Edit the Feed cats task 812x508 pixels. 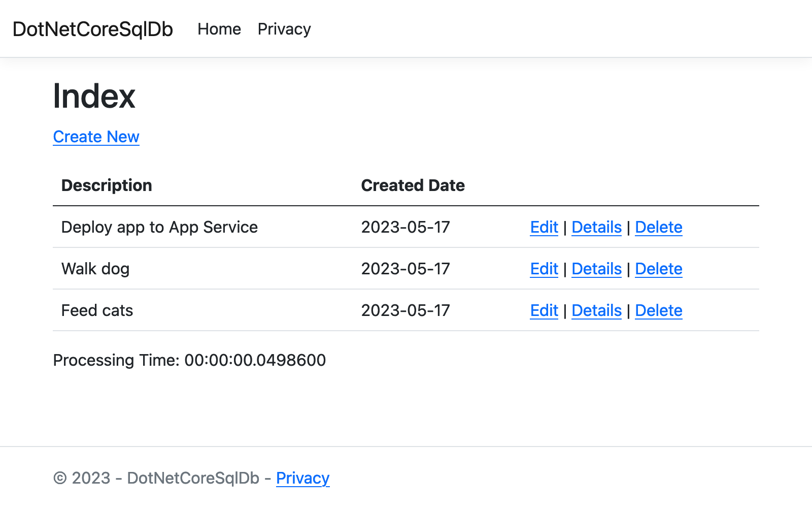544,310
